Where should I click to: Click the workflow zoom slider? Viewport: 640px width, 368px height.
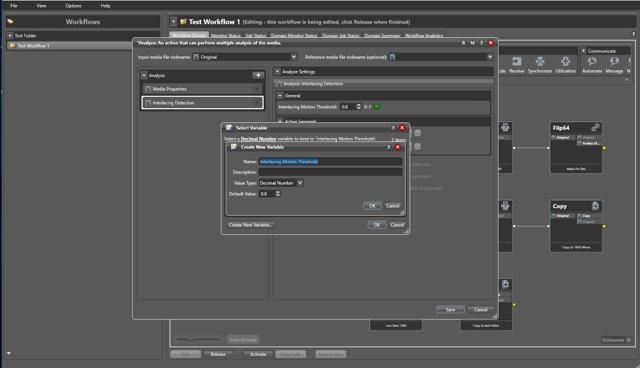[198, 339]
